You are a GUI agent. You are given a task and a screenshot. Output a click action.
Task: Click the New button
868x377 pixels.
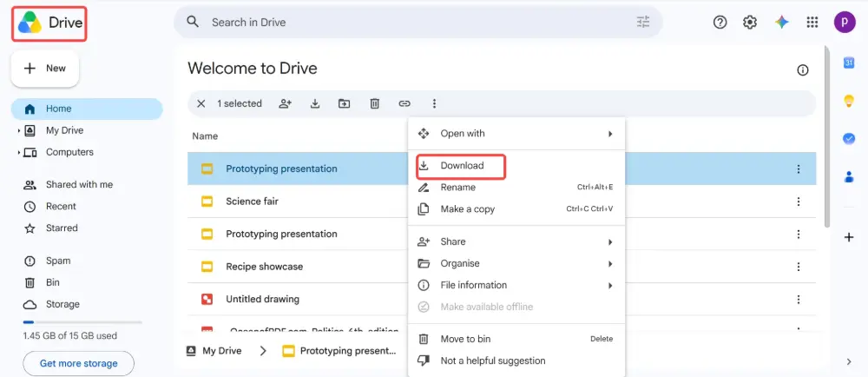click(45, 69)
